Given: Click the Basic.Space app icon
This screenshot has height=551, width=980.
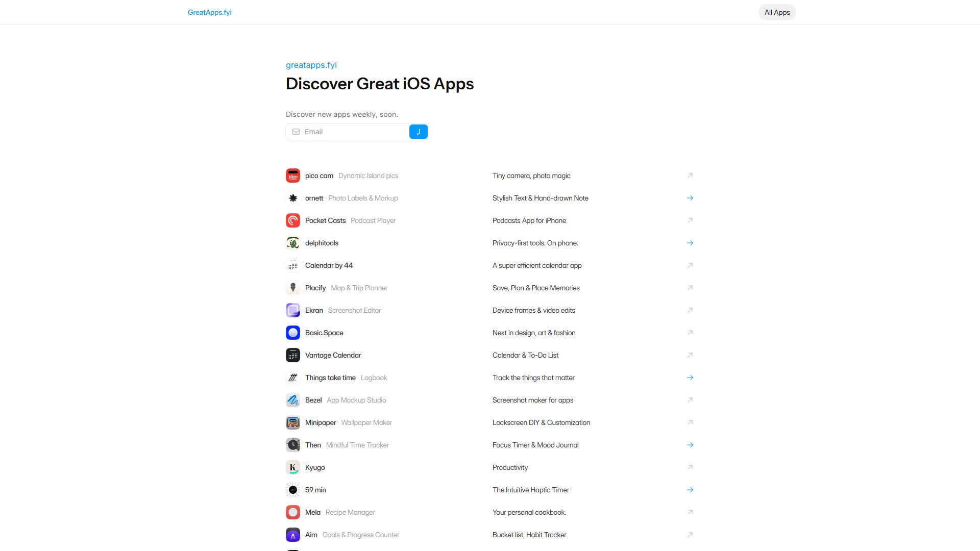Looking at the screenshot, I should click(x=293, y=333).
